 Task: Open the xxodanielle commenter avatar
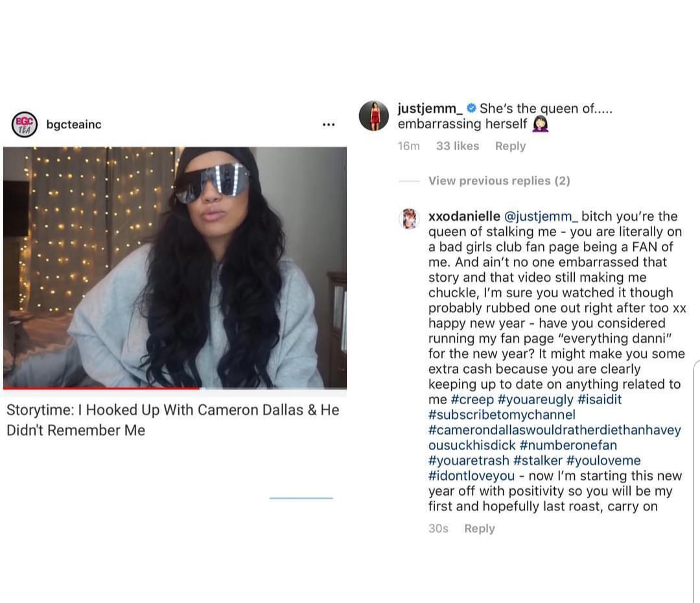410,218
